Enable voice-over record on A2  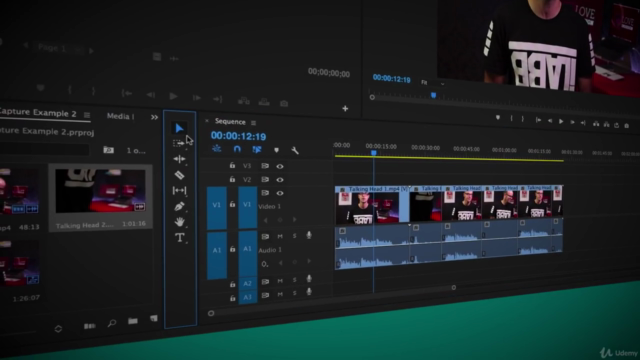point(309,279)
